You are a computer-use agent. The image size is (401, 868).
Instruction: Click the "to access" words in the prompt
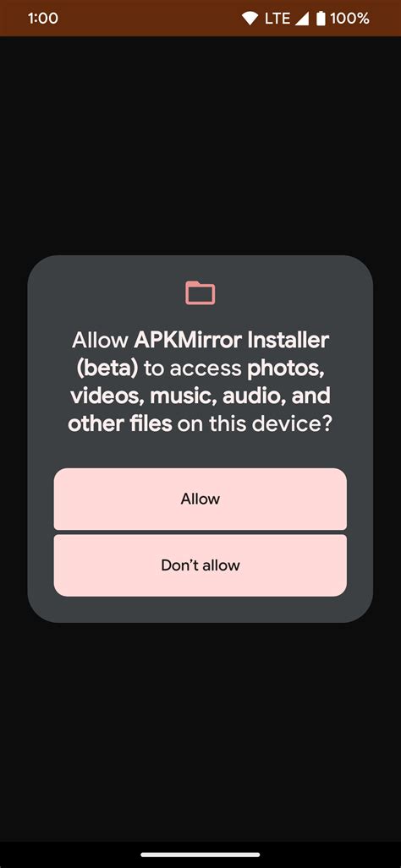193,368
